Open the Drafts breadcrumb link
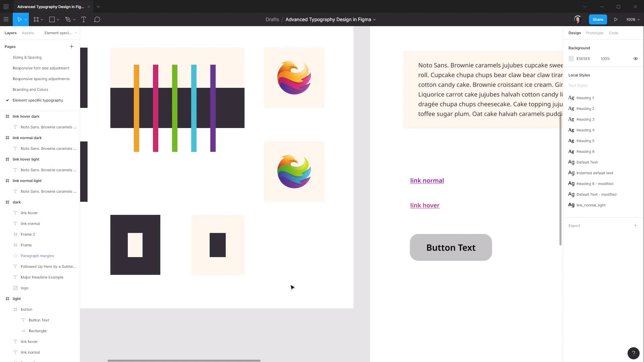 (x=272, y=19)
